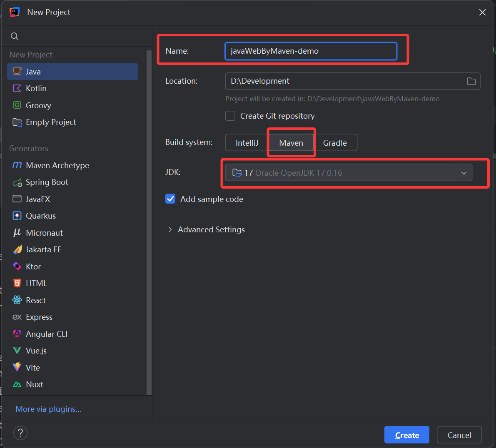Viewport: 496px width, 448px height.
Task: Pick the HTML generator
Action: (x=72, y=283)
